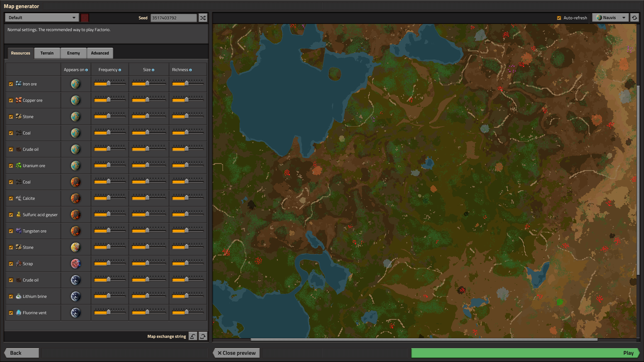Click Close preview button
Image resolution: width=644 pixels, height=362 pixels.
click(x=237, y=353)
